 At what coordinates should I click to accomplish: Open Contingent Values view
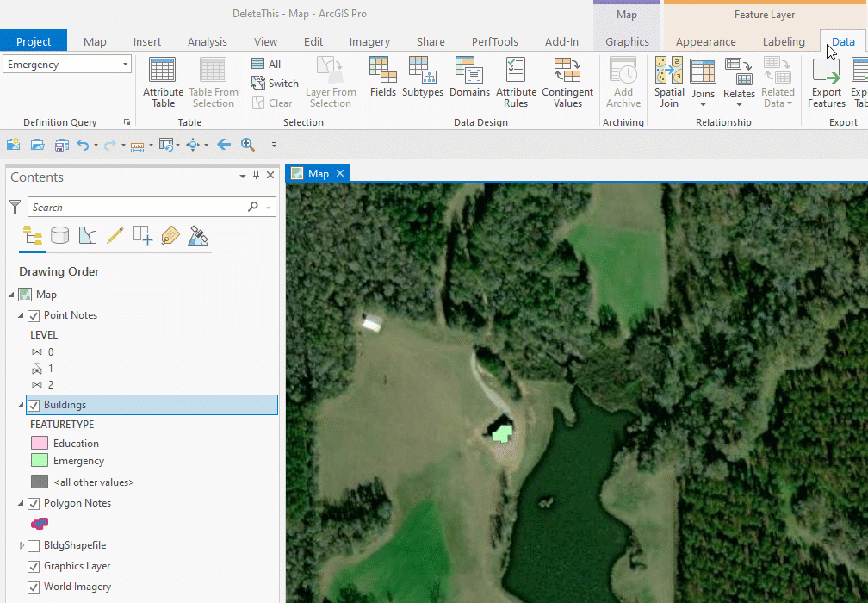[x=567, y=82]
